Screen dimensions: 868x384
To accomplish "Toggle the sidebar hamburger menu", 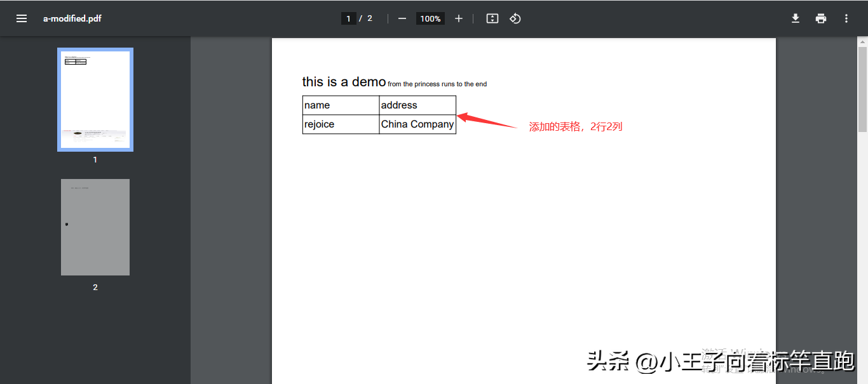I will (x=22, y=18).
